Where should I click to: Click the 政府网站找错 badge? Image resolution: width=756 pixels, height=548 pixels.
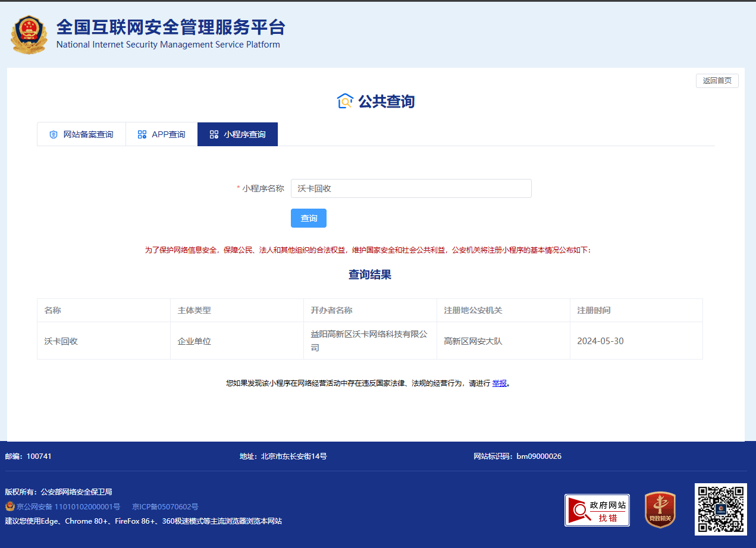click(597, 510)
